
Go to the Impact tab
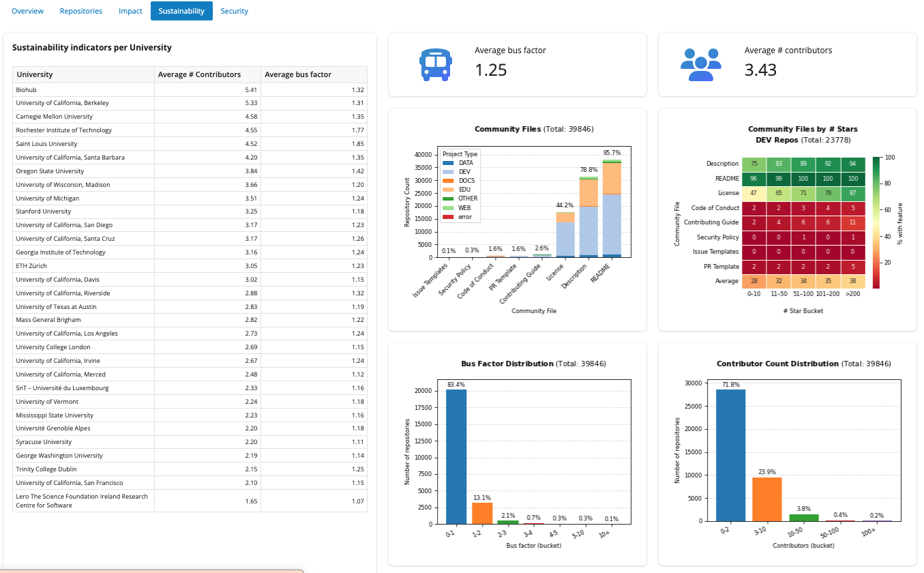point(130,11)
